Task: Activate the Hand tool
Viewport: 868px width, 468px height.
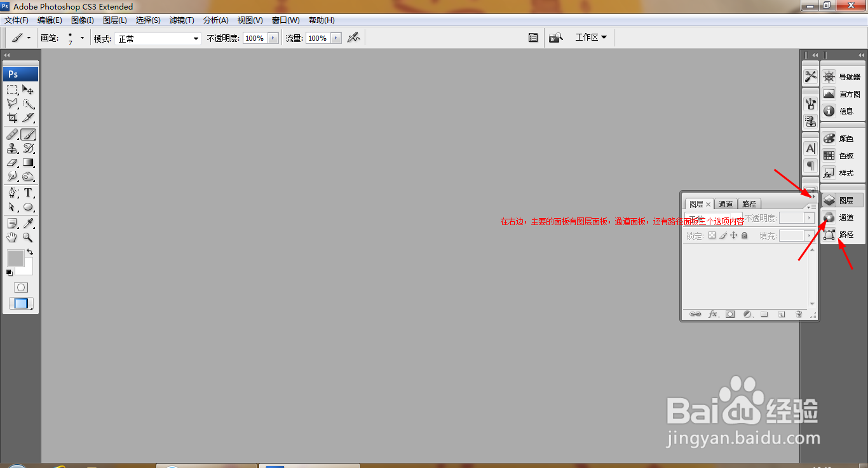Action: pos(12,237)
